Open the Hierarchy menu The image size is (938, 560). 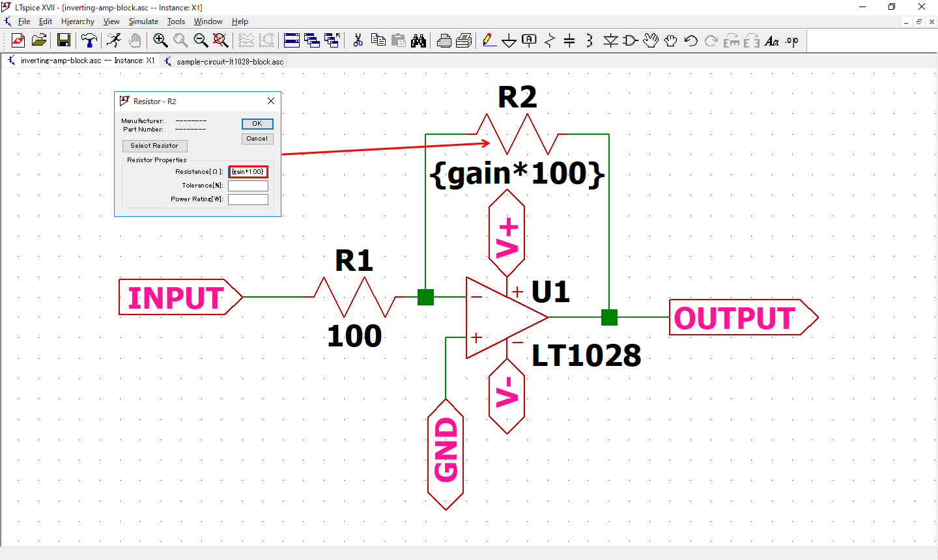78,21
